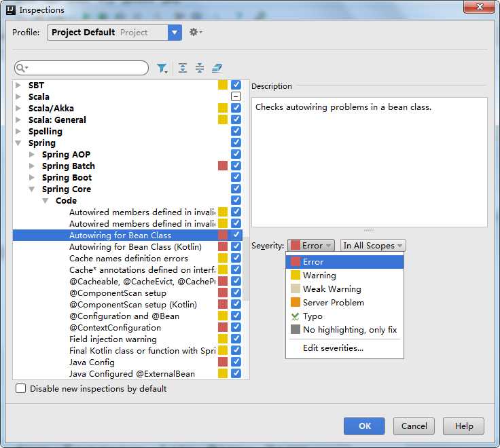Open Edit severities... option
The height and width of the screenshot is (448, 500).
(x=344, y=348)
